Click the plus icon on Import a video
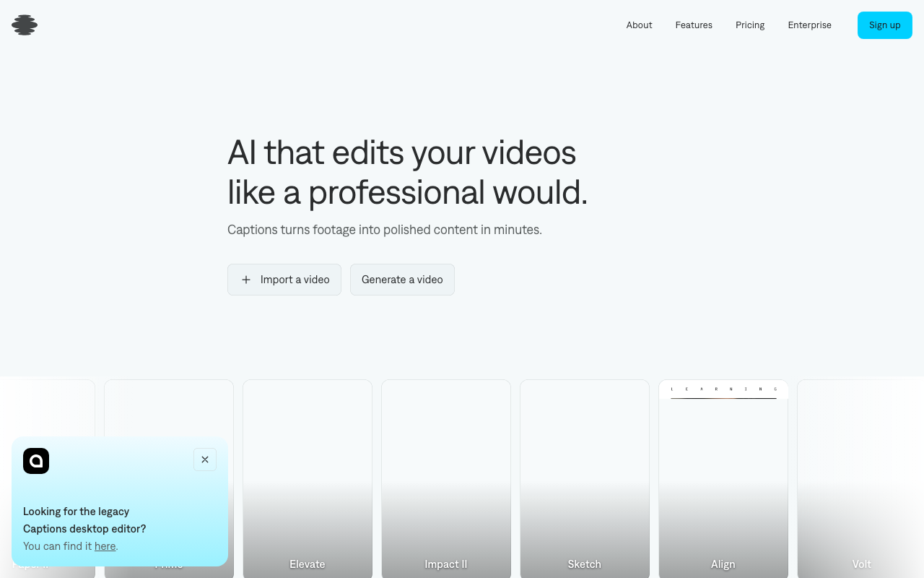This screenshot has height=578, width=924. point(246,280)
